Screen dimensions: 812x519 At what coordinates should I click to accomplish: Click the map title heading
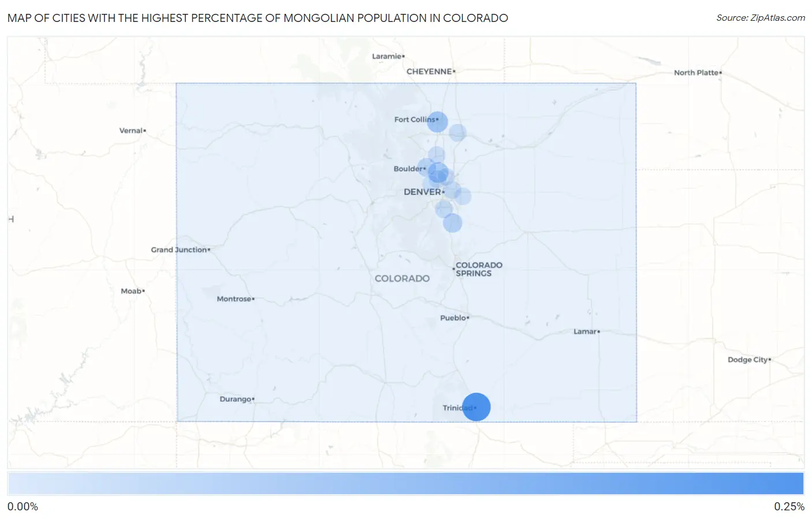click(258, 18)
